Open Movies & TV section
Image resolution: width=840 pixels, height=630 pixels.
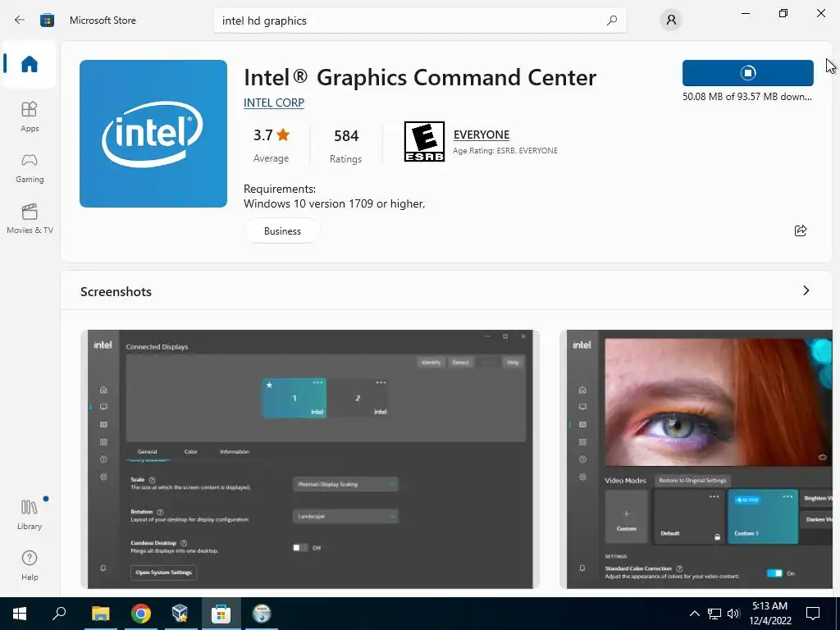point(30,218)
